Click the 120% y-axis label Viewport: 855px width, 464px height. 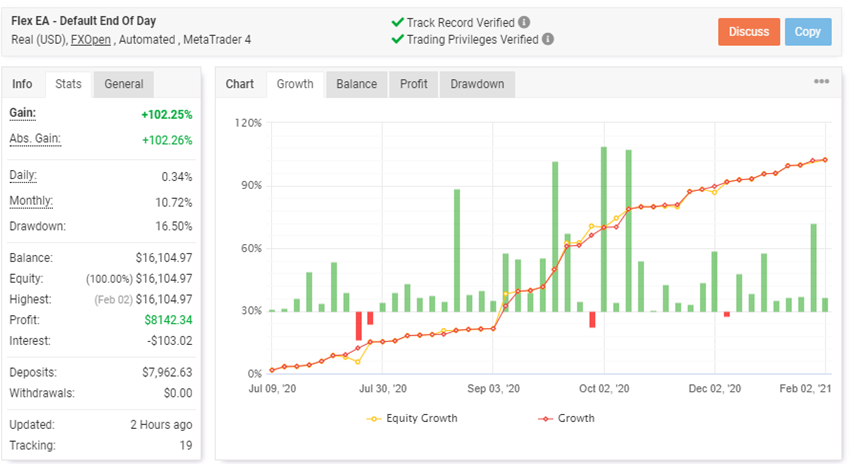pos(248,123)
